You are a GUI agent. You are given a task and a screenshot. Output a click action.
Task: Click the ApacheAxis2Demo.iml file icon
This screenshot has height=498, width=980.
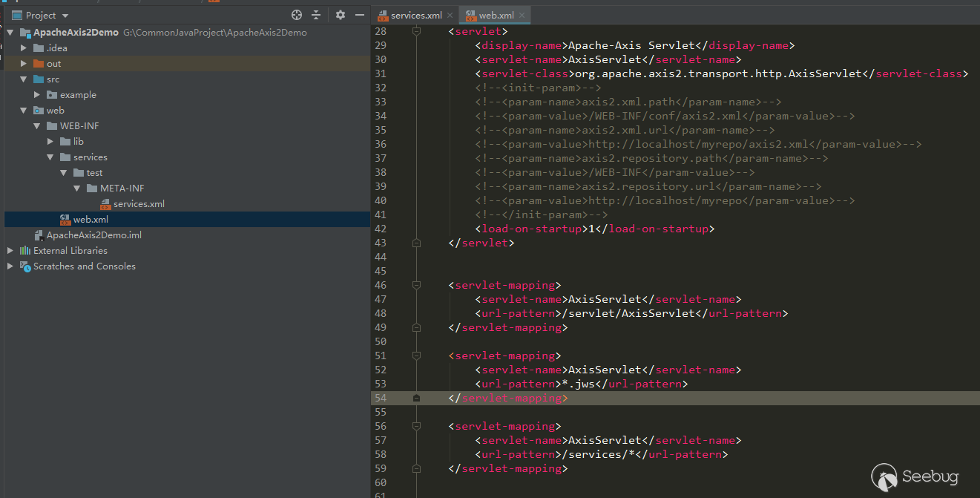39,235
